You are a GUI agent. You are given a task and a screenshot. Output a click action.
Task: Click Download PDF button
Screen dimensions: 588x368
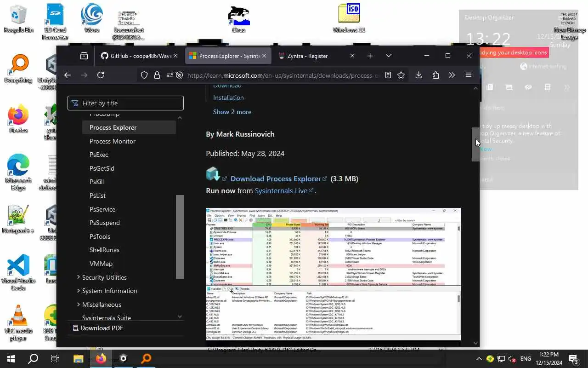click(x=98, y=328)
